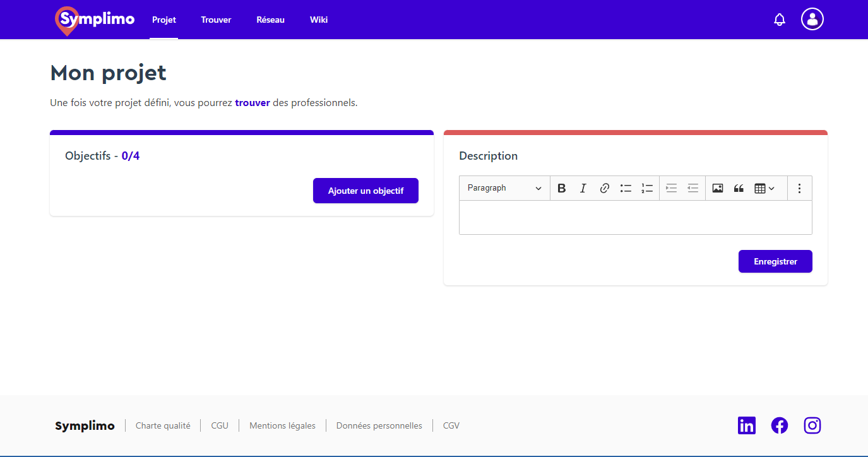Open the Wiki tab
868x457 pixels.
tap(319, 20)
